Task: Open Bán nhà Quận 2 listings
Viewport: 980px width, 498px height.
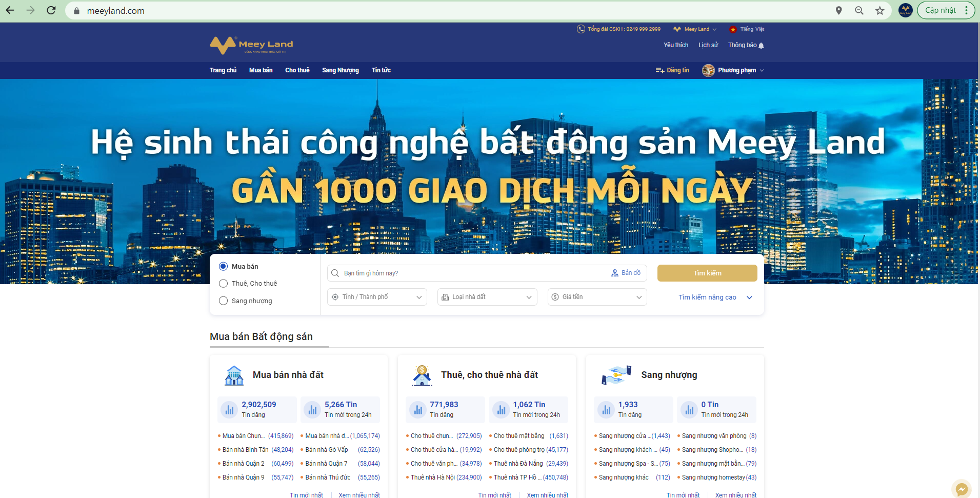Action: pyautogui.click(x=244, y=464)
